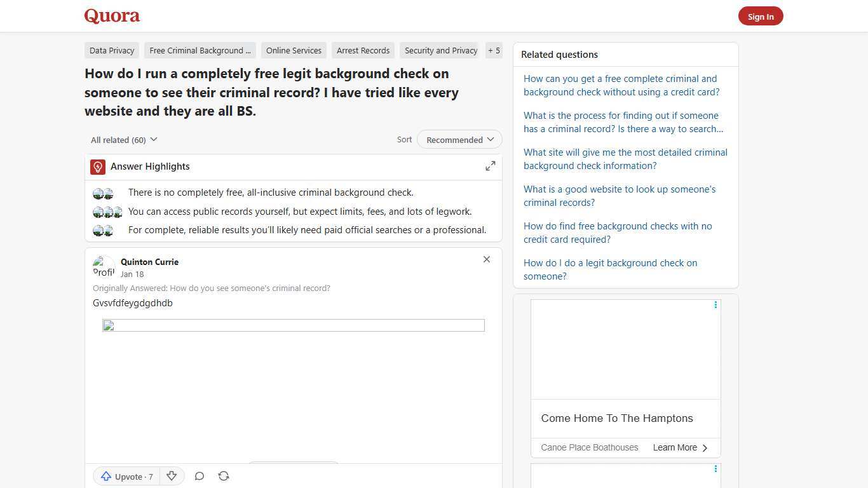Image resolution: width=868 pixels, height=488 pixels.
Task: Open the Hamptons ad options menu
Action: point(715,304)
